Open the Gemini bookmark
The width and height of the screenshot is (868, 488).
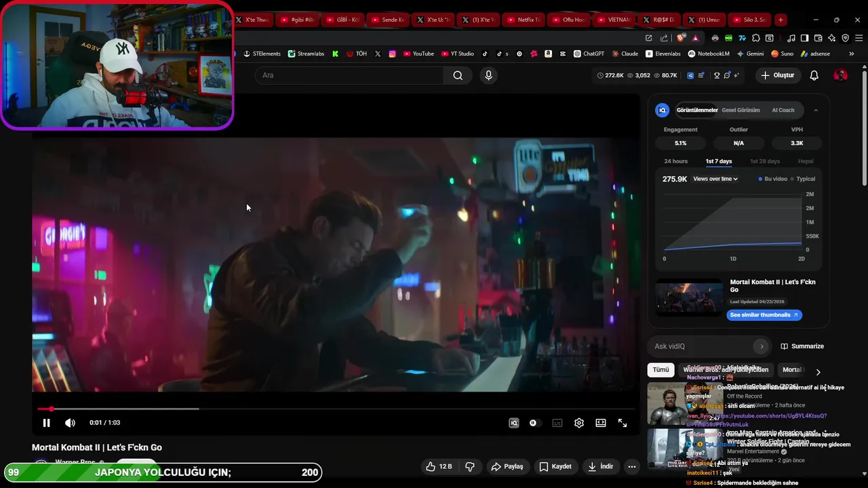tap(750, 54)
